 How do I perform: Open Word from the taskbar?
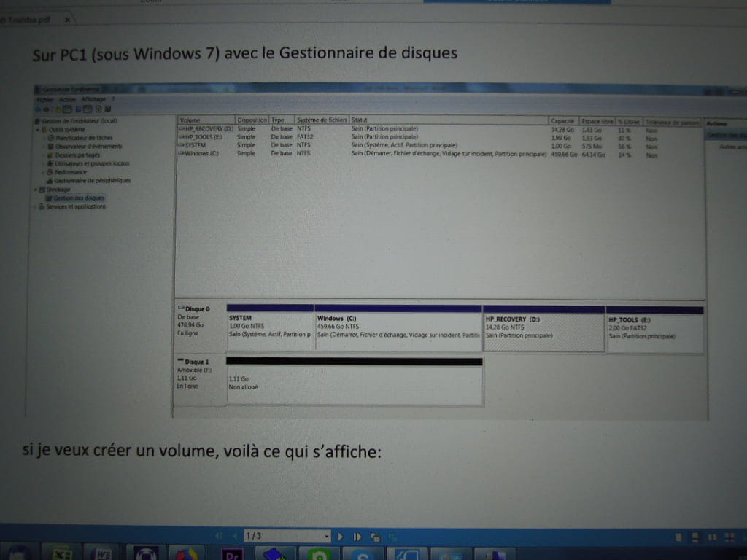coord(104,553)
